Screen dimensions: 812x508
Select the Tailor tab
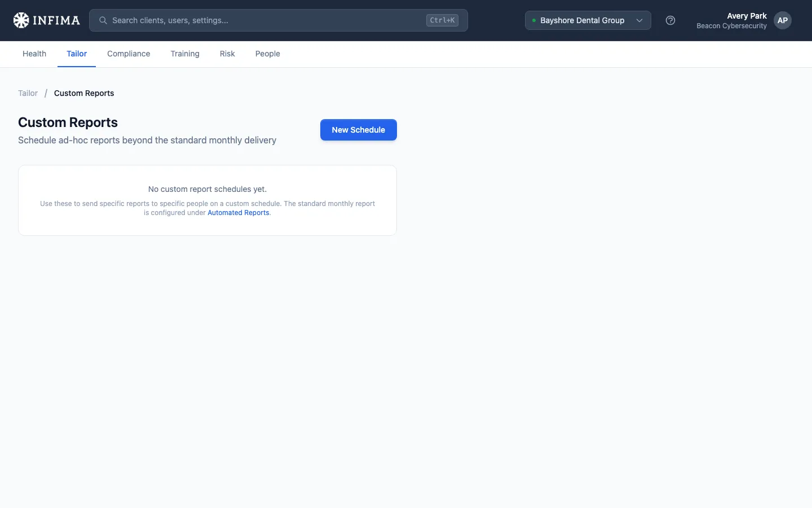(x=77, y=54)
